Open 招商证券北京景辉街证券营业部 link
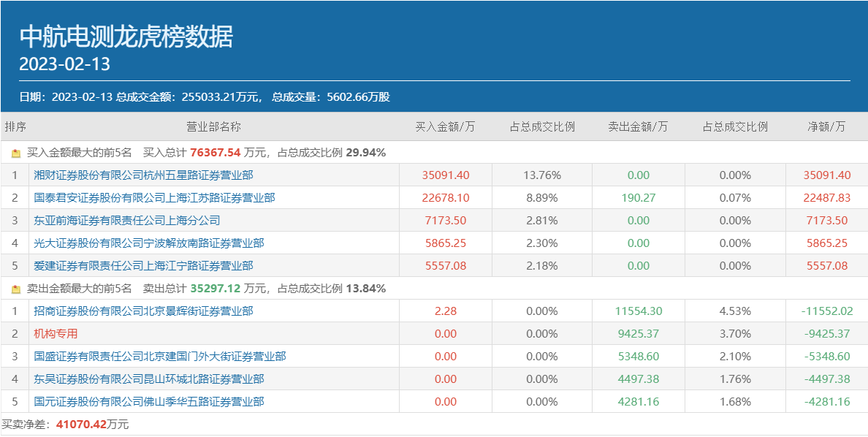This screenshot has width=868, height=437. point(143,311)
